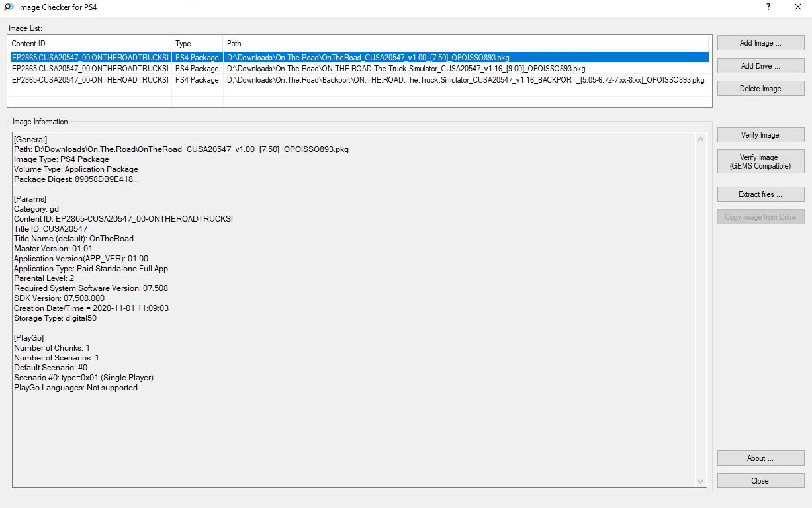
Task: Click the Application Type: Paid Standalone line
Action: pos(91,269)
